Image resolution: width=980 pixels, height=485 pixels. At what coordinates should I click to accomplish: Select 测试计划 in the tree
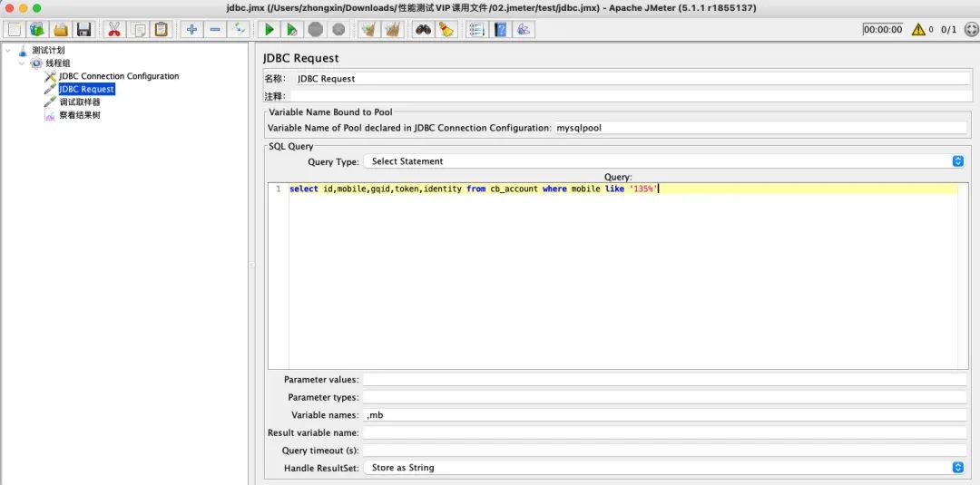pos(48,50)
